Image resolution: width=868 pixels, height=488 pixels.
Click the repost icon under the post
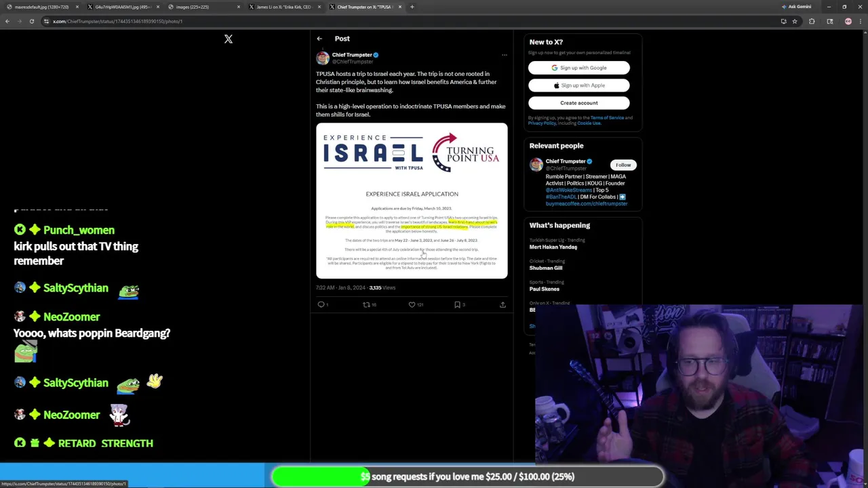(367, 305)
